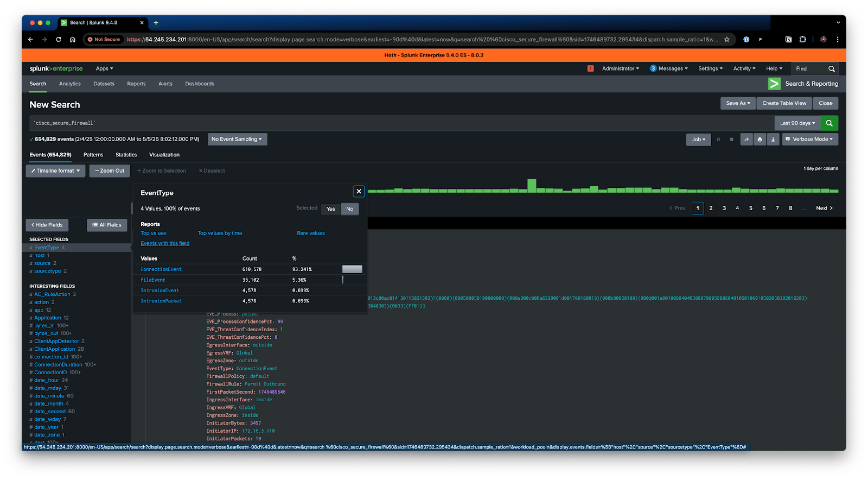Click the browser back arrow
The image size is (868, 480).
tap(30, 39)
